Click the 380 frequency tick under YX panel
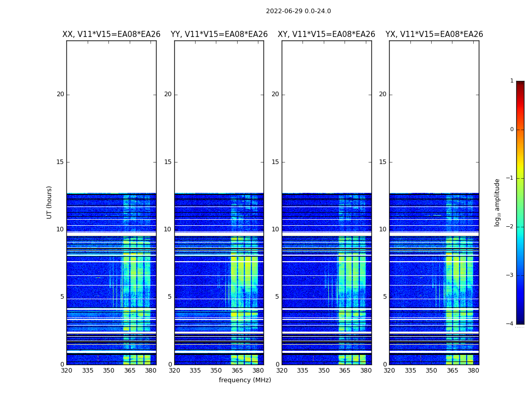 click(473, 371)
